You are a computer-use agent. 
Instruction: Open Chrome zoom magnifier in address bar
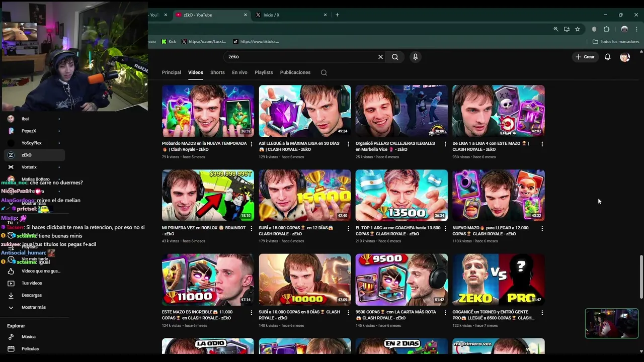[556, 29]
